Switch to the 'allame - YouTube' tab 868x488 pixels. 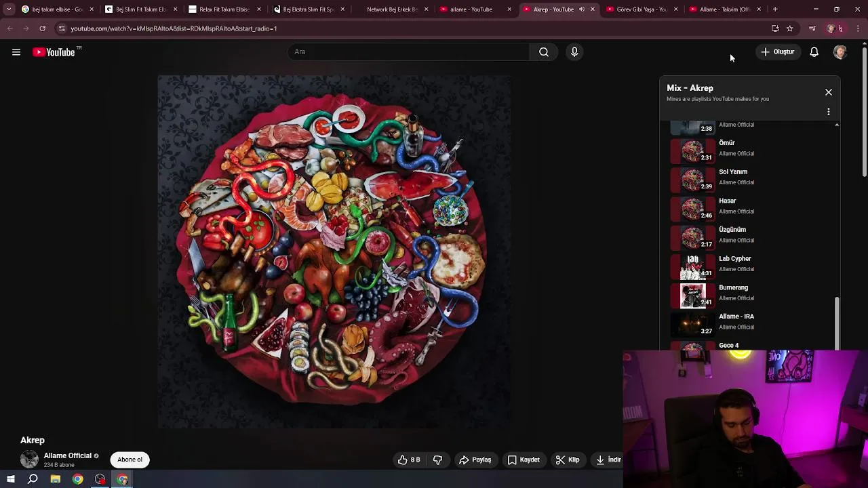pyautogui.click(x=475, y=9)
